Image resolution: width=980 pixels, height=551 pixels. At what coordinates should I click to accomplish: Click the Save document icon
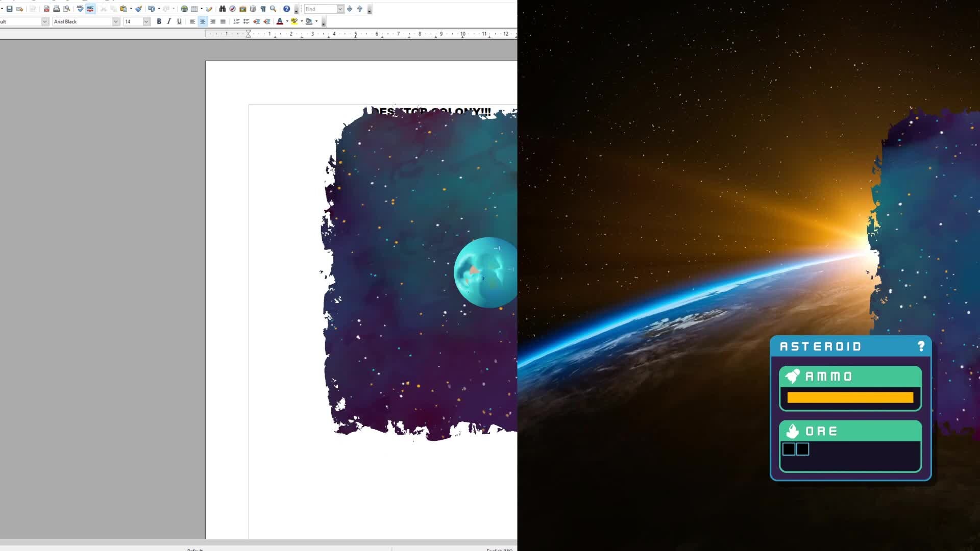point(9,9)
